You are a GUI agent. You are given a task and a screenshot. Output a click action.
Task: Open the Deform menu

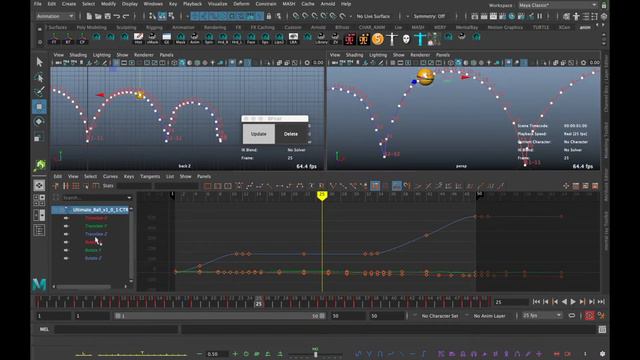[x=241, y=4]
